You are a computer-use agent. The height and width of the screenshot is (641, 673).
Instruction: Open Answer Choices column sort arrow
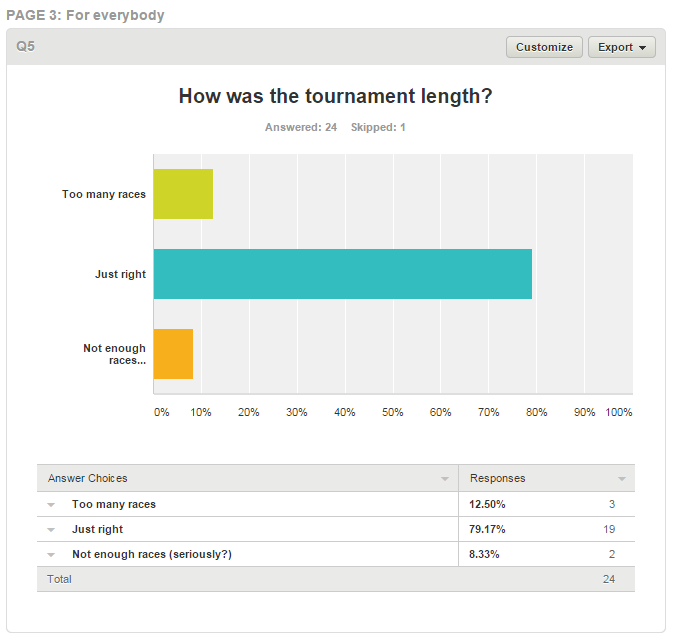point(445,479)
